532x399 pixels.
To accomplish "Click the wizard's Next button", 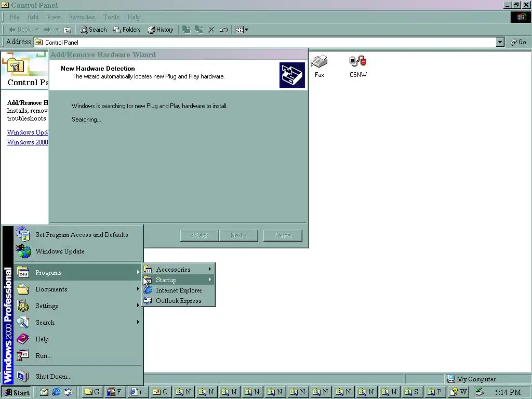I will (x=238, y=235).
